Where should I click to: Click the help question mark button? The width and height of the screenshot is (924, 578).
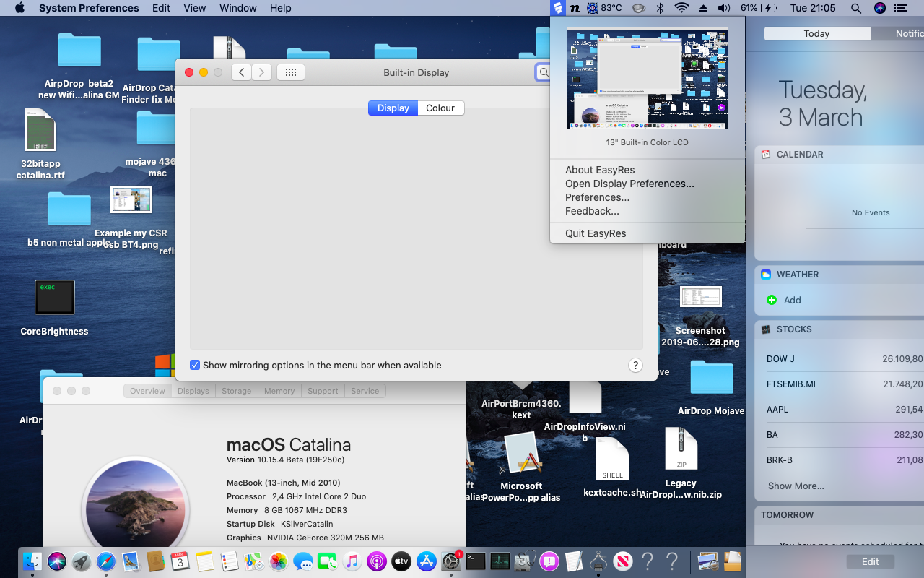635,365
